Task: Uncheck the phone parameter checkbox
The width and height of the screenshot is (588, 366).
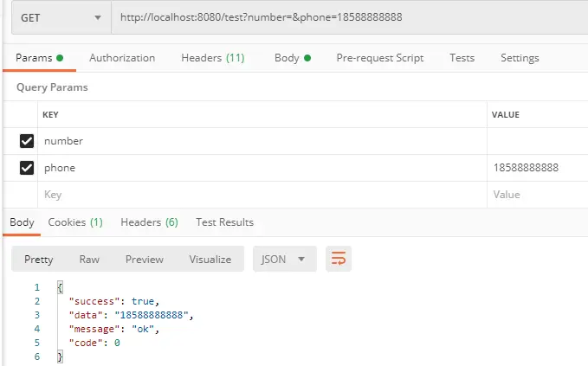Action: [x=27, y=168]
